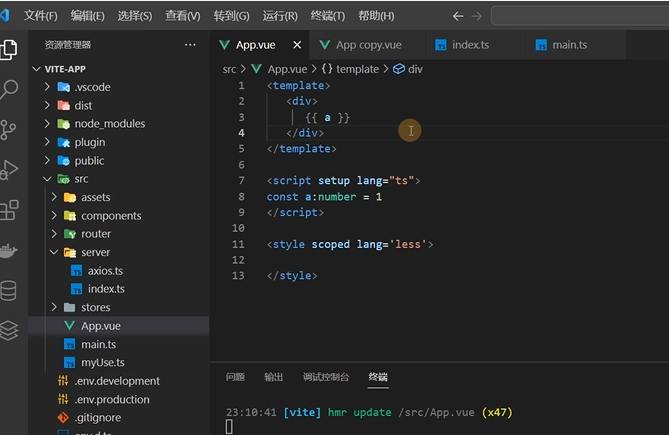Open the Search view in activity bar

click(x=9, y=90)
